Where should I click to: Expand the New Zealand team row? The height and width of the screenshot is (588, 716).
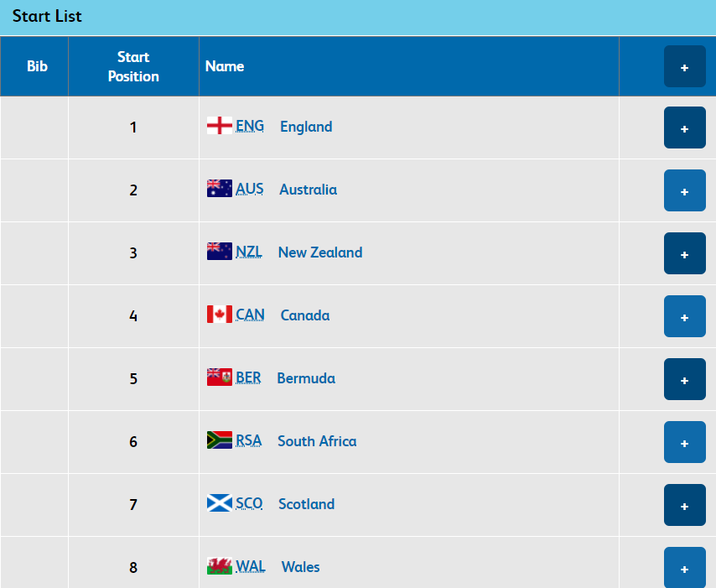(684, 254)
